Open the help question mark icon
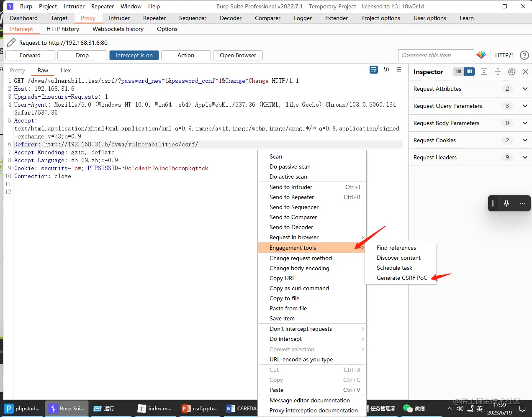 pos(524,55)
